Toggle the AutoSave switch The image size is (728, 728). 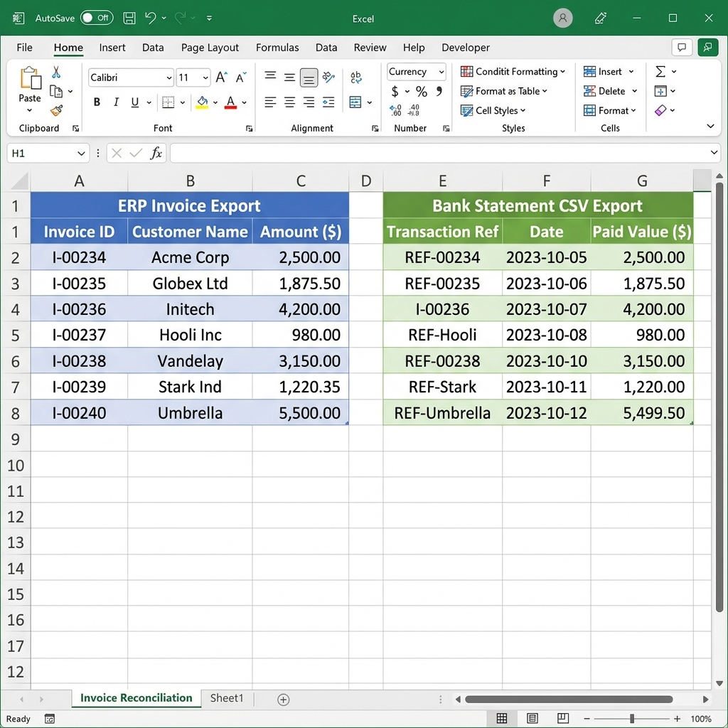97,18
